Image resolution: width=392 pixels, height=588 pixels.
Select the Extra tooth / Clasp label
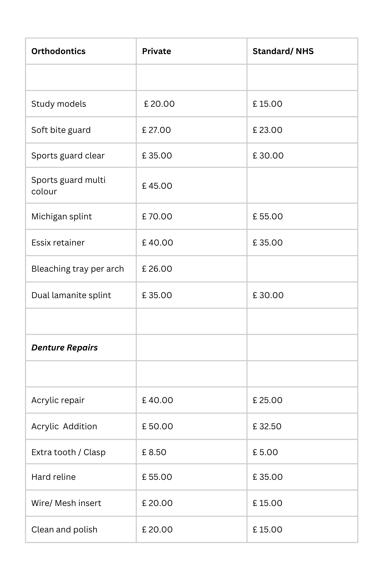click(68, 452)
